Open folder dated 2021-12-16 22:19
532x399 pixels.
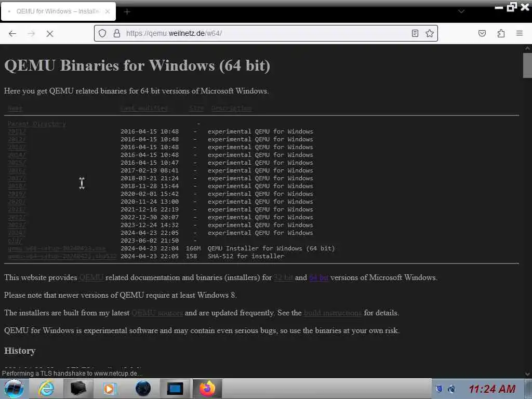[17, 210]
